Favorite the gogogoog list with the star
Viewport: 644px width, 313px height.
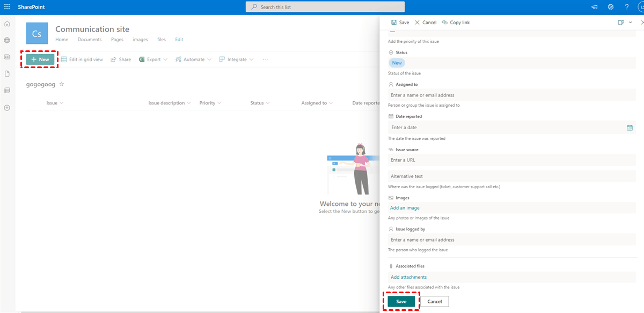pos(62,84)
